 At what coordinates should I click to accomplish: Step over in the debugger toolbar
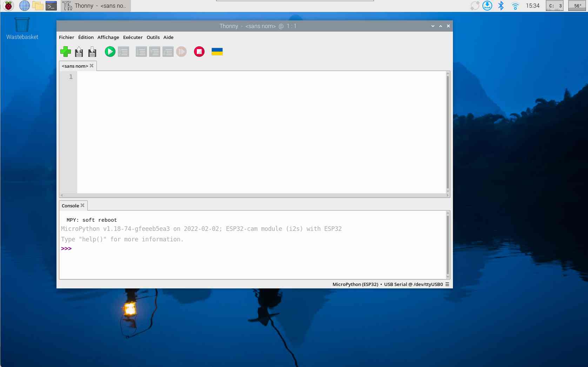tap(141, 52)
